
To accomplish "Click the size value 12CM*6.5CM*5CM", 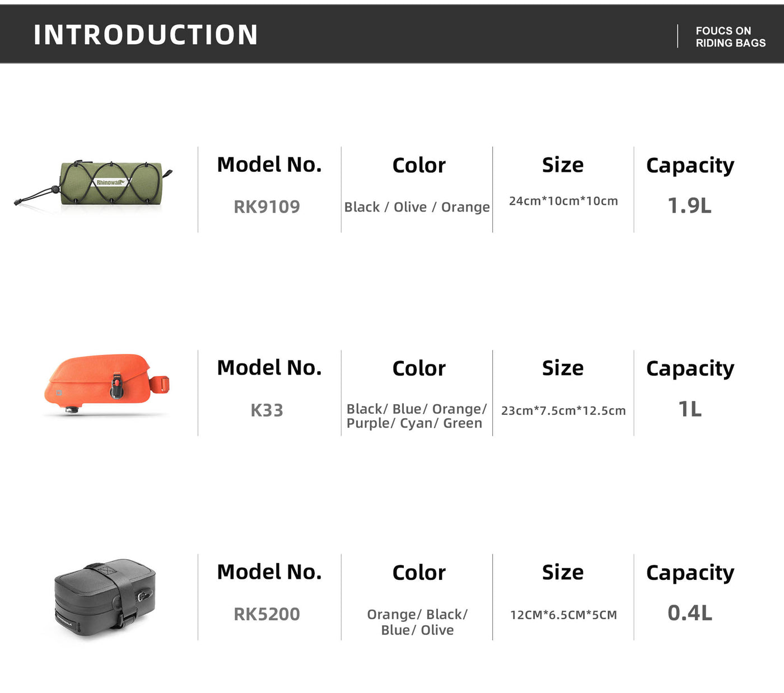I will [x=563, y=615].
